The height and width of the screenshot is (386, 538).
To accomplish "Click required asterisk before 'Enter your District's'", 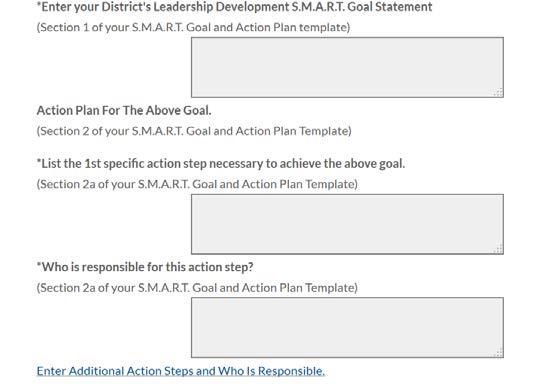I will tap(39, 4).
